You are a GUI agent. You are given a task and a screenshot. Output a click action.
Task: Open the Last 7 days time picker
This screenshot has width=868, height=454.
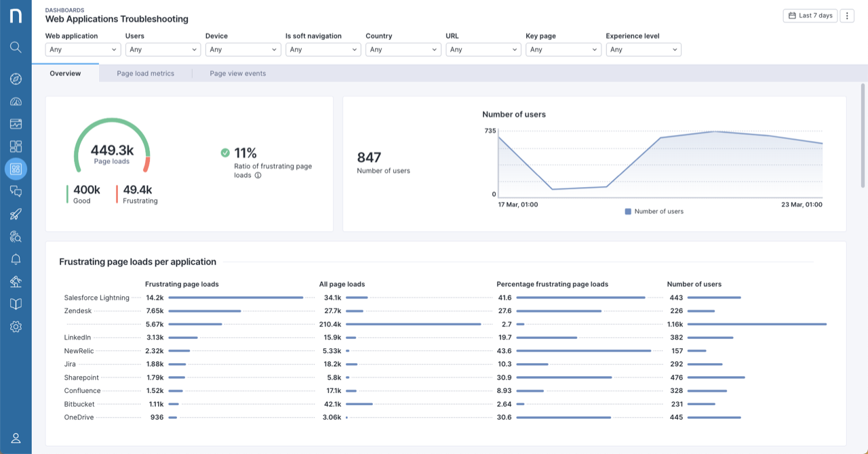810,16
